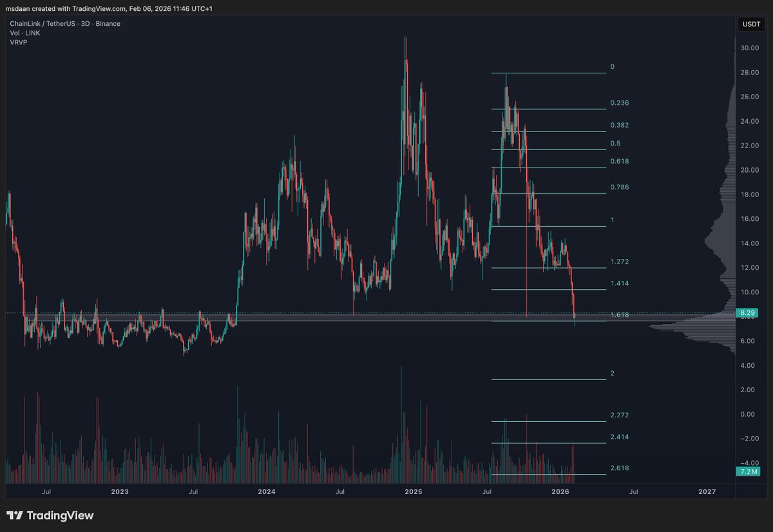Click the 1.272 Fibonacci level label
773x532 pixels.
(x=619, y=262)
